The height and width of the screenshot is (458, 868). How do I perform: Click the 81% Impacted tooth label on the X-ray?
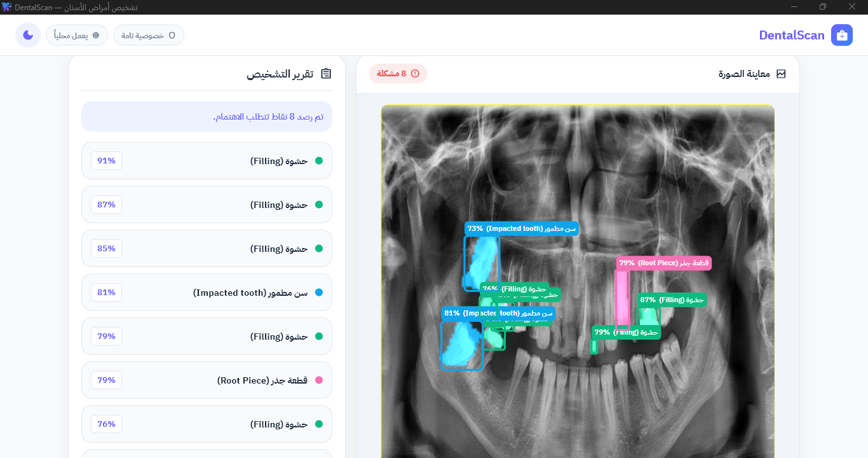click(498, 313)
